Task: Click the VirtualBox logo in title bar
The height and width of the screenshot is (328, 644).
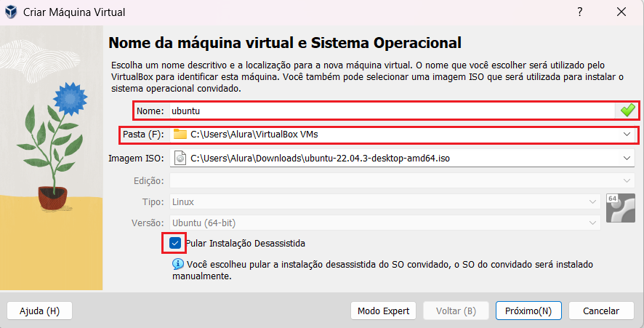Action: point(11,12)
